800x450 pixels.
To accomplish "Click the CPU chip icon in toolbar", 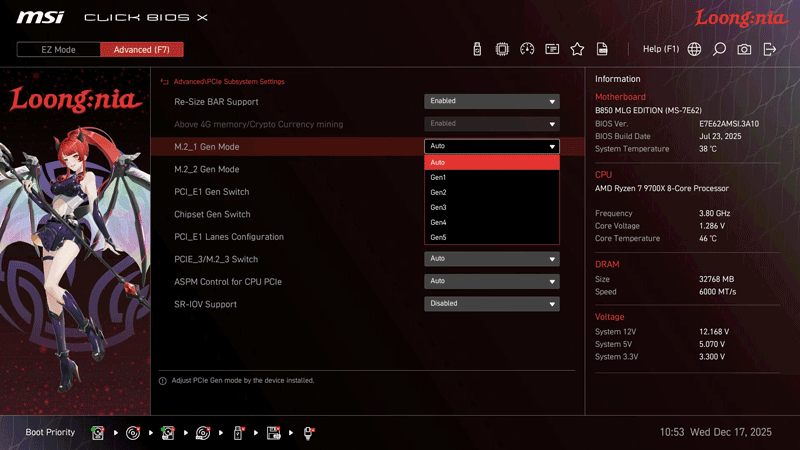I will [x=502, y=49].
